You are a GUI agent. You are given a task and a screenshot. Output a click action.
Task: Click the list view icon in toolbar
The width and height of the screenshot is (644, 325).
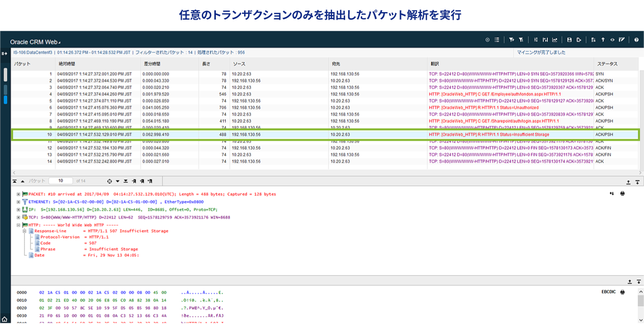[x=497, y=40]
